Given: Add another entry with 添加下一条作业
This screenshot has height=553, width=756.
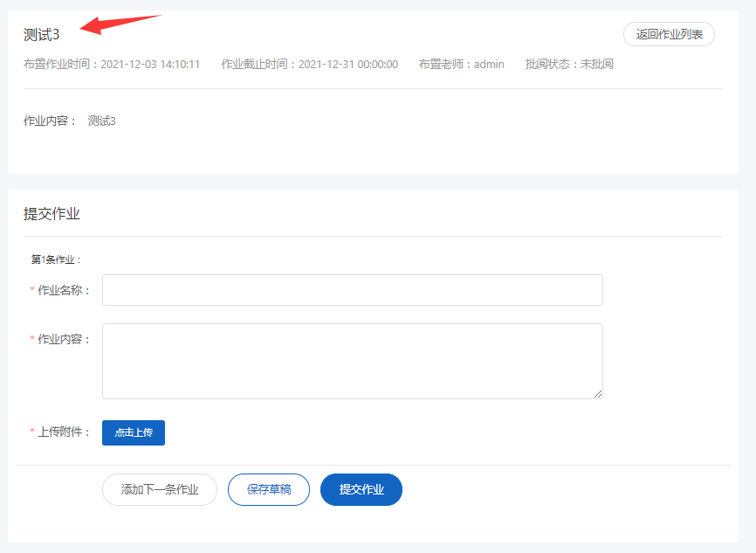Looking at the screenshot, I should [x=160, y=490].
